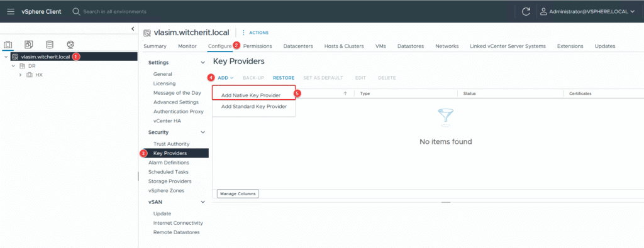The width and height of the screenshot is (644, 248).
Task: Click the user account avatar icon
Action: coord(544,11)
